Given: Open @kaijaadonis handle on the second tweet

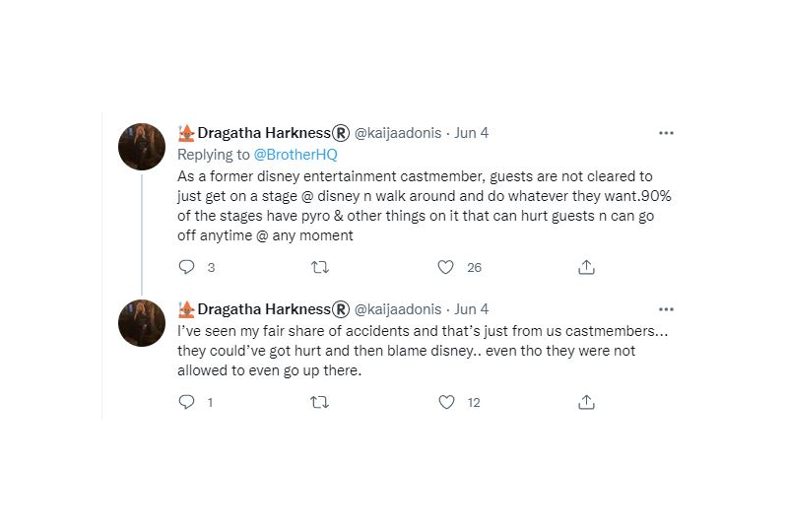Looking at the screenshot, I should (x=398, y=309).
